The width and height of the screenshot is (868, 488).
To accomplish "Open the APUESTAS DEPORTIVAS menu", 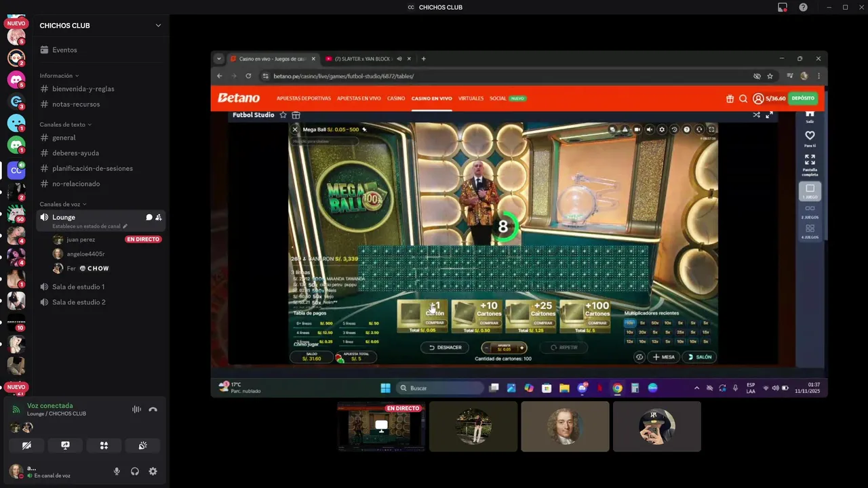I will pyautogui.click(x=304, y=98).
